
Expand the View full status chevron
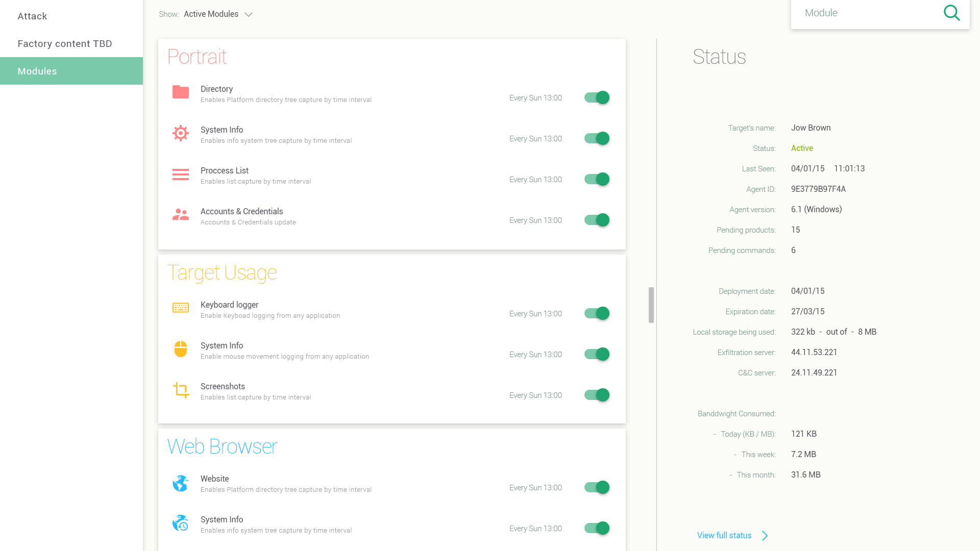point(765,535)
